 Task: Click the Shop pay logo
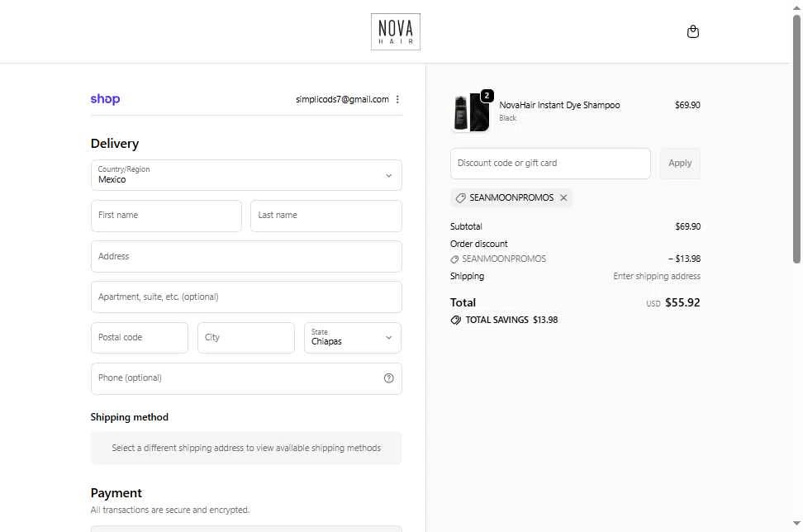tap(105, 99)
